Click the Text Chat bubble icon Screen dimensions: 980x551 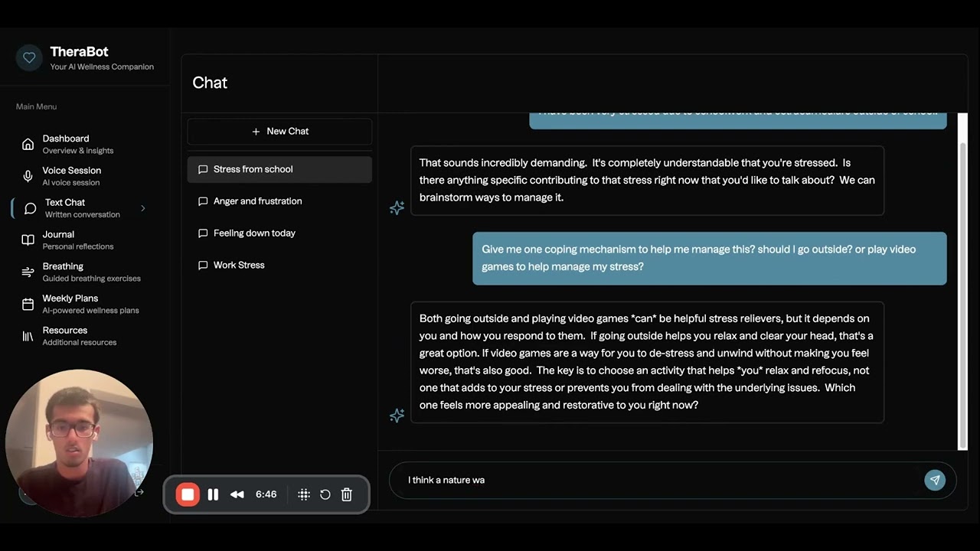coord(30,208)
